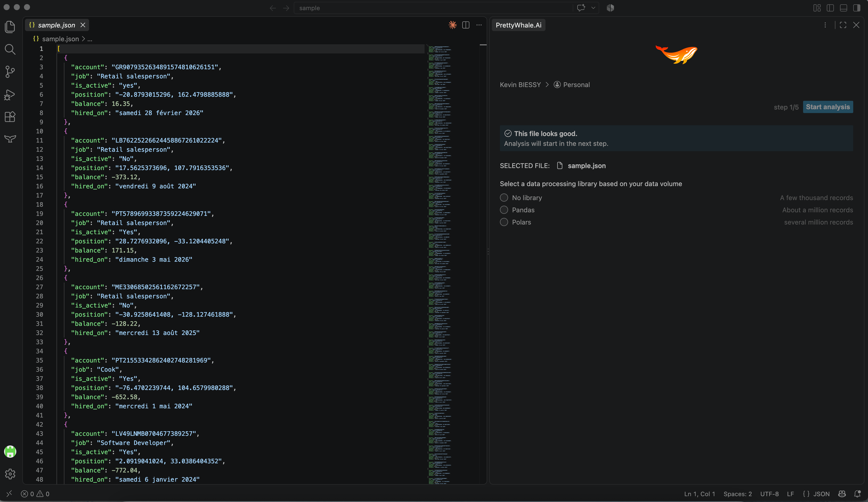868x502 pixels.
Task: Open the PrettyWhale whale-tail sidebar icon
Action: coord(10,139)
